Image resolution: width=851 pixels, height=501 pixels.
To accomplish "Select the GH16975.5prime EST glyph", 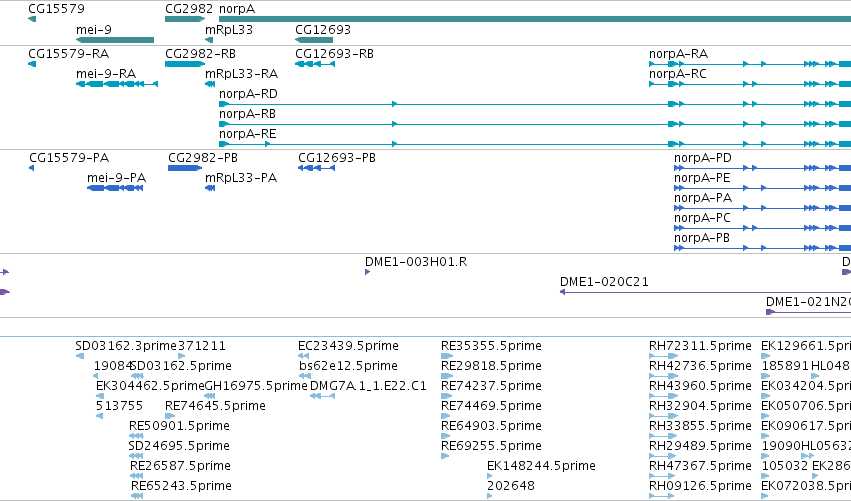I will pos(209,396).
